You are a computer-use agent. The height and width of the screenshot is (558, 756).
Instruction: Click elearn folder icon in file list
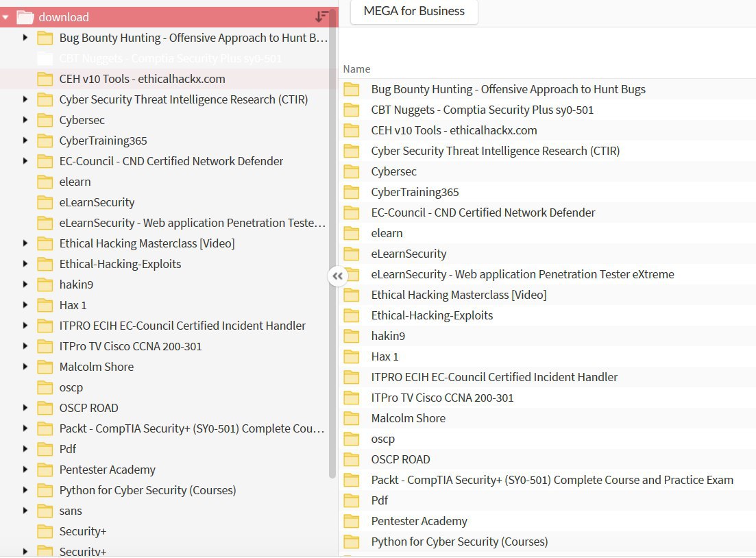click(x=352, y=234)
